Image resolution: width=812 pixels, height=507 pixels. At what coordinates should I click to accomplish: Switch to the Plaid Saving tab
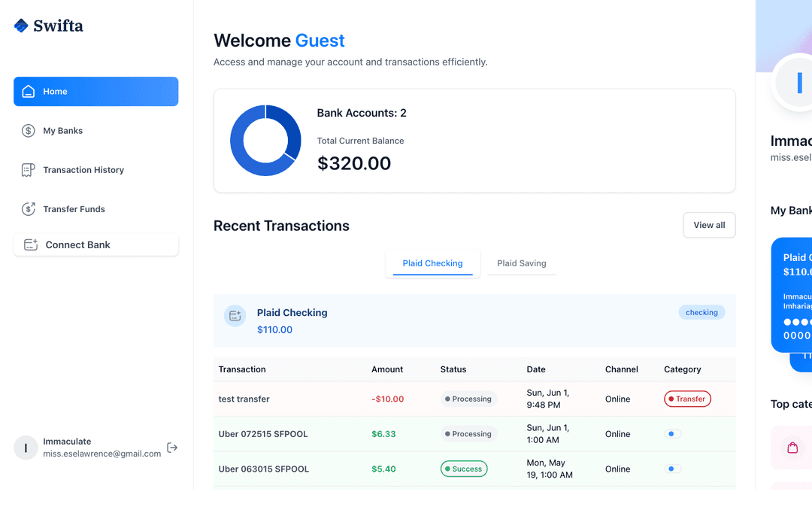coord(521,263)
